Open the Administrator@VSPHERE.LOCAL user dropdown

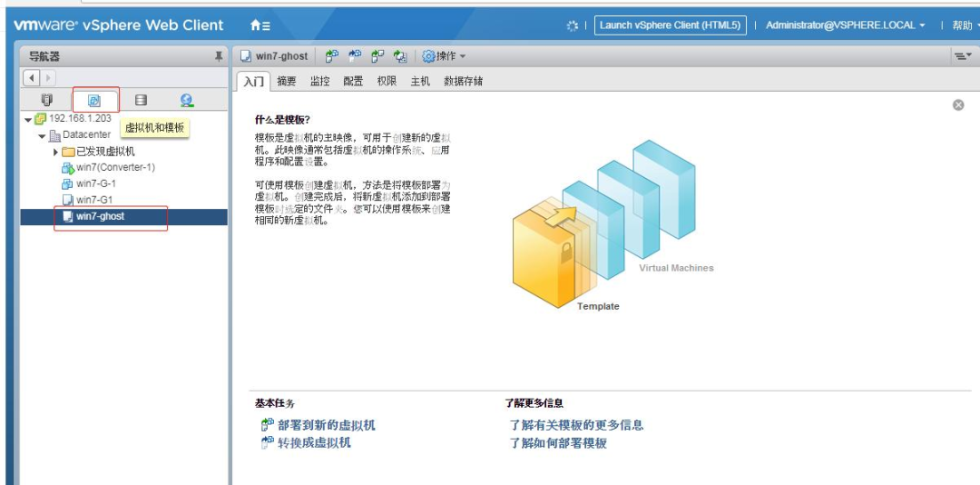tap(845, 25)
